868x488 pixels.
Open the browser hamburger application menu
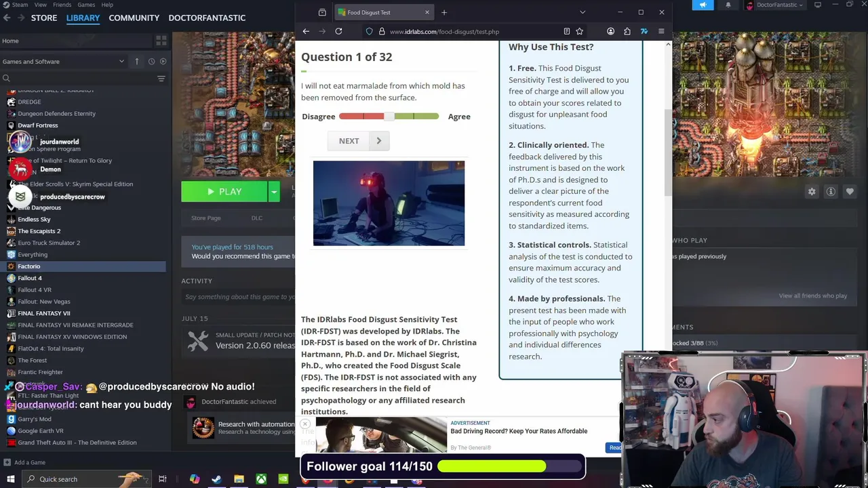click(661, 31)
